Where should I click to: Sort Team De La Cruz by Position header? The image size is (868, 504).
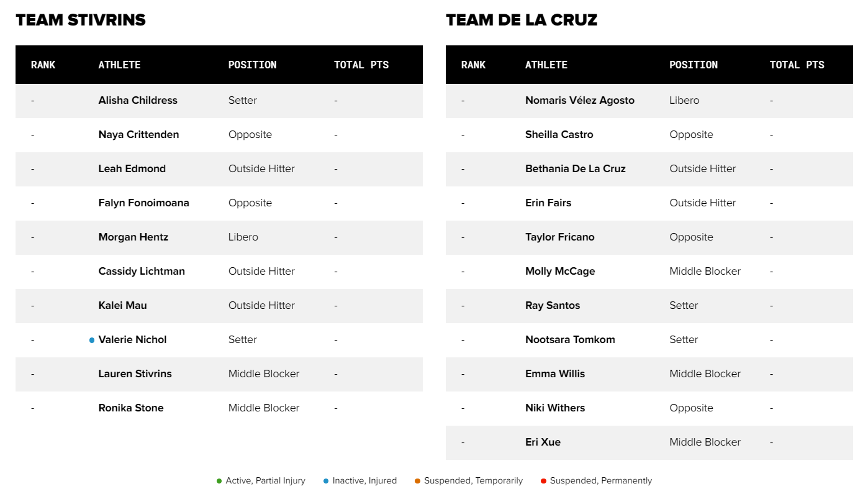(694, 65)
